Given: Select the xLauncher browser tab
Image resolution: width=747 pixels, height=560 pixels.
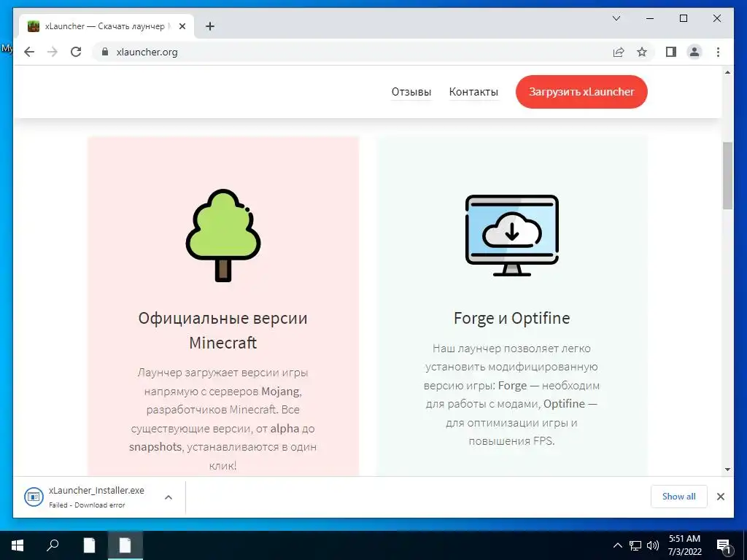Looking at the screenshot, I should (x=105, y=27).
